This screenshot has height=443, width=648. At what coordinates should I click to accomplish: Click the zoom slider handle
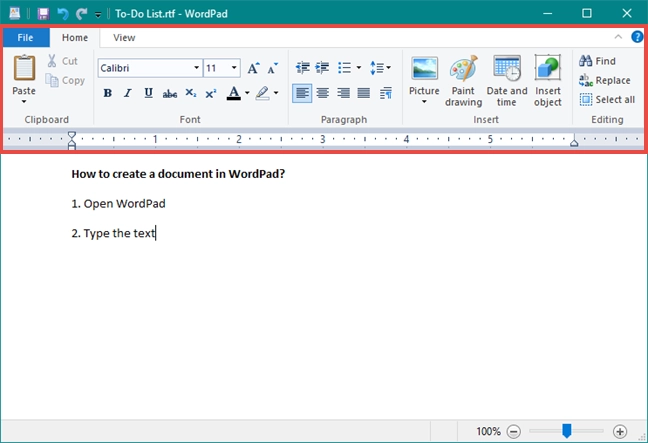(x=567, y=431)
